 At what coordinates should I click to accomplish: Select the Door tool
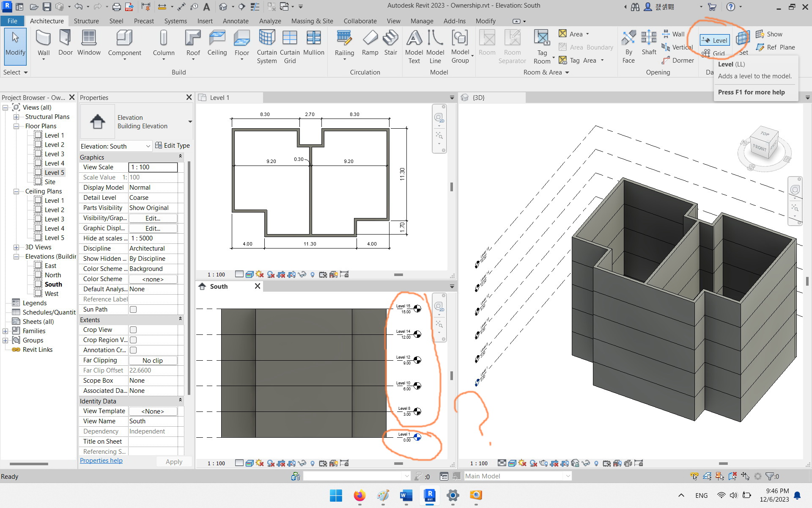[x=65, y=42]
